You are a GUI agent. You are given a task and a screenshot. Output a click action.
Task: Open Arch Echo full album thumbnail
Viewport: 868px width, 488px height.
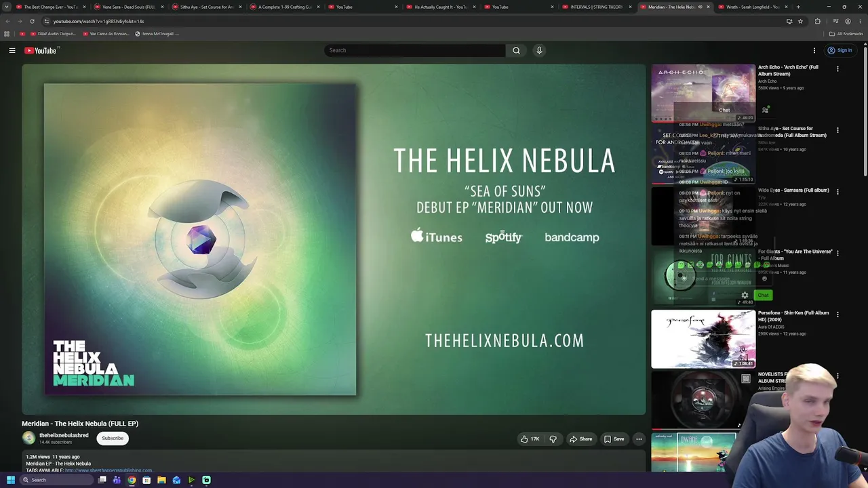[703, 93]
